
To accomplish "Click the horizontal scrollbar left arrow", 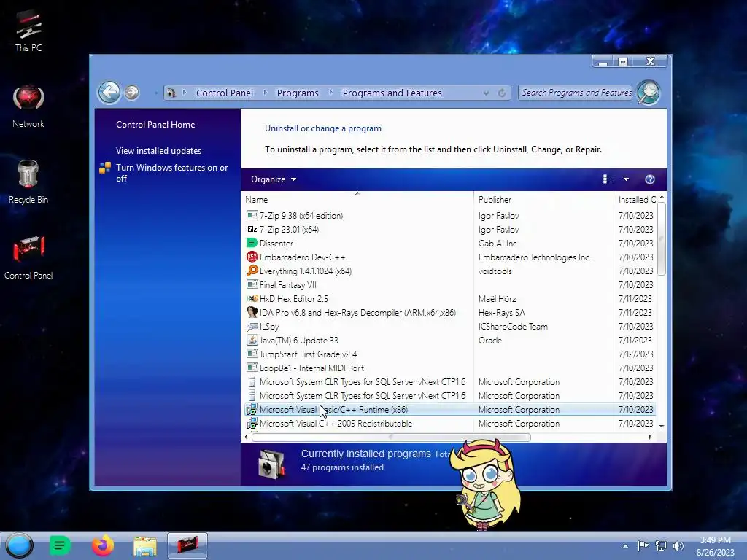I will (x=246, y=437).
